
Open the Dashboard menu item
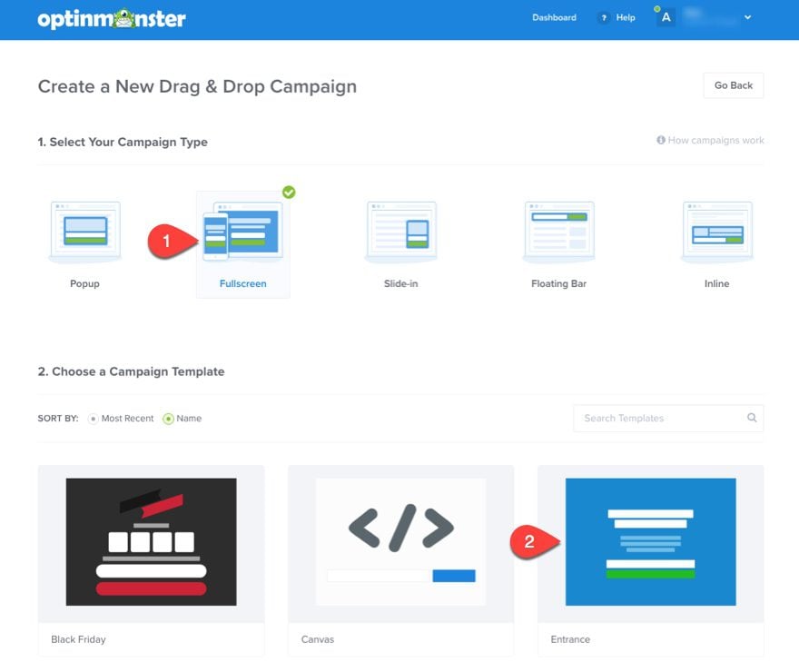click(554, 17)
